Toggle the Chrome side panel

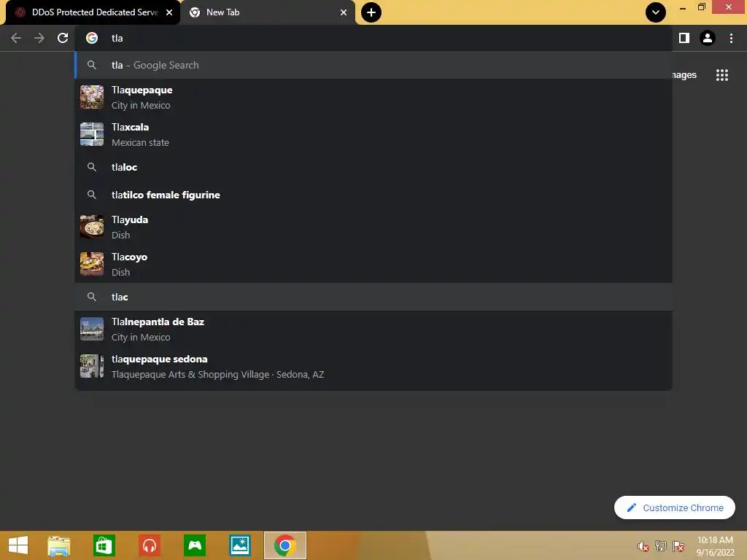[x=684, y=38]
